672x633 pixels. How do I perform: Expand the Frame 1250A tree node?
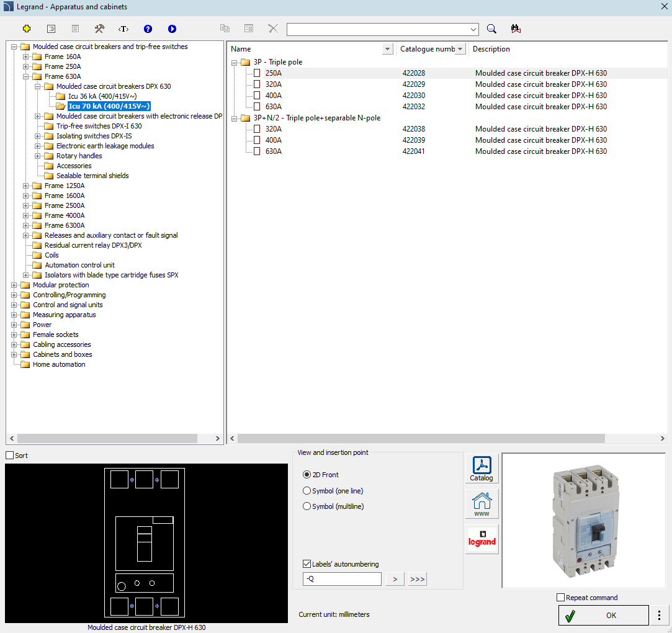pos(26,186)
